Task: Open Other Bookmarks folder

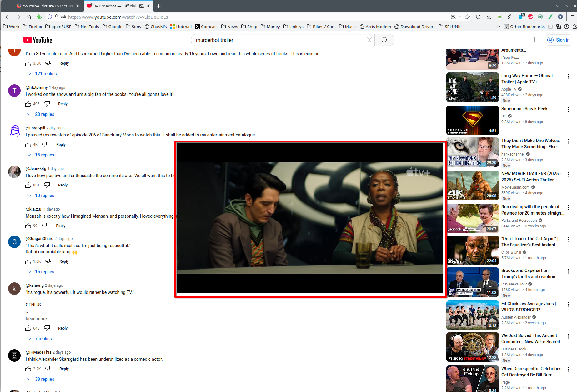Action: pos(524,27)
